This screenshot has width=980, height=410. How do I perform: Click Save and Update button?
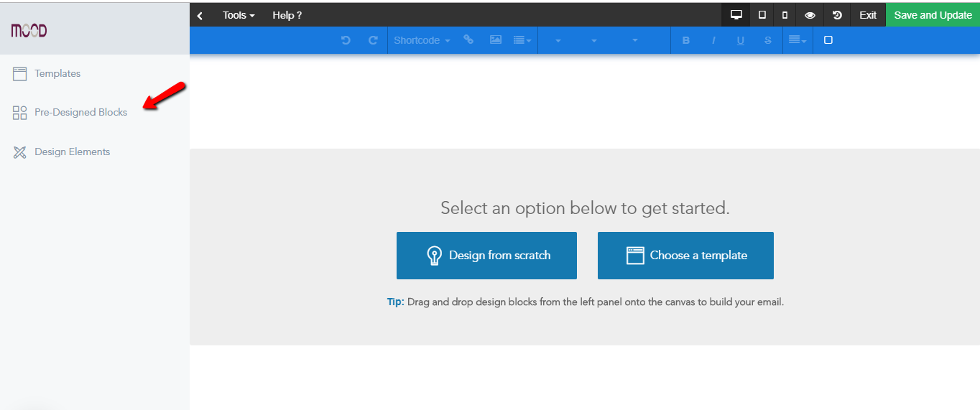point(933,15)
